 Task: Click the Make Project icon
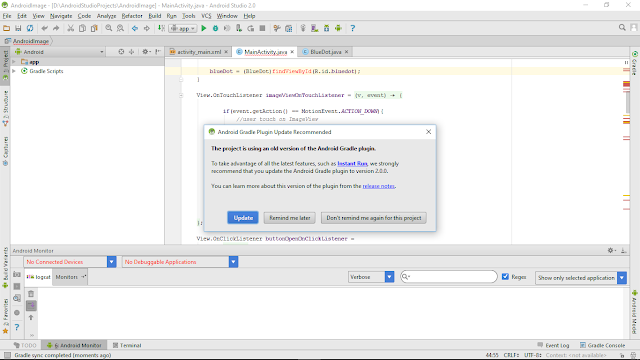tap(162, 28)
